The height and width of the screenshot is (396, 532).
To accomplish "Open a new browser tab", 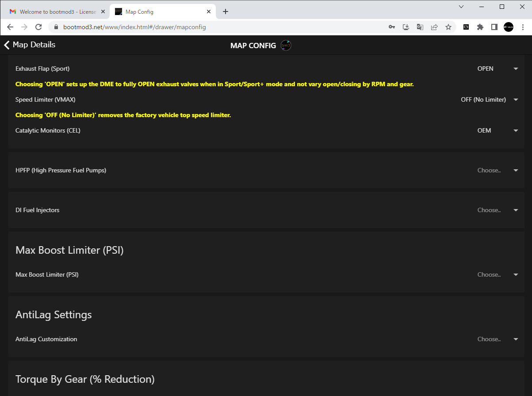I will coord(226,11).
